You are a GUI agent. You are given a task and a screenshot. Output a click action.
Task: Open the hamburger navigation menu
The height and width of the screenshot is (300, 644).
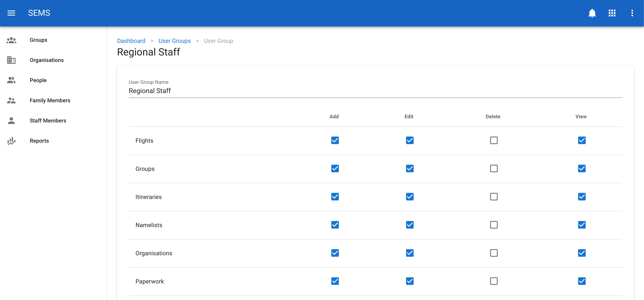click(11, 13)
